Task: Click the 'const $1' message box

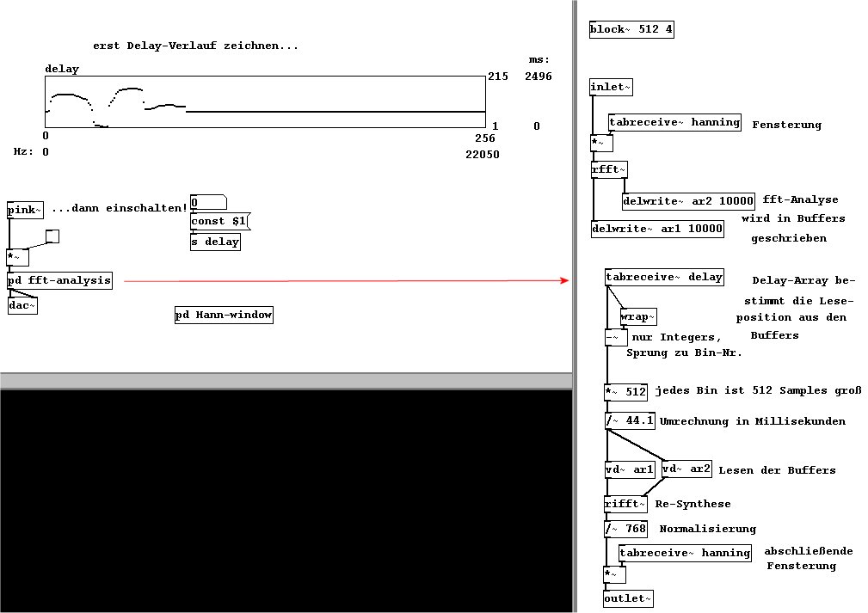Action: [x=219, y=222]
